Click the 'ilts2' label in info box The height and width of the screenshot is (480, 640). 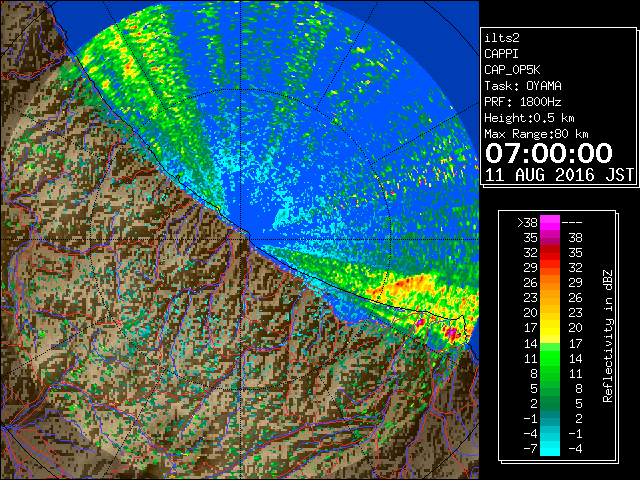502,38
